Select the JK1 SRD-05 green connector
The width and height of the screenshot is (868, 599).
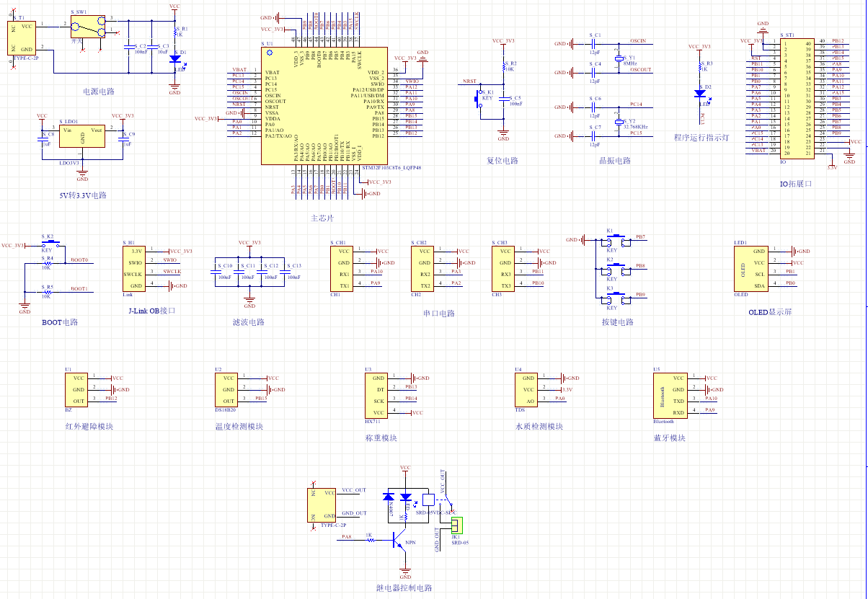pyautogui.click(x=456, y=524)
